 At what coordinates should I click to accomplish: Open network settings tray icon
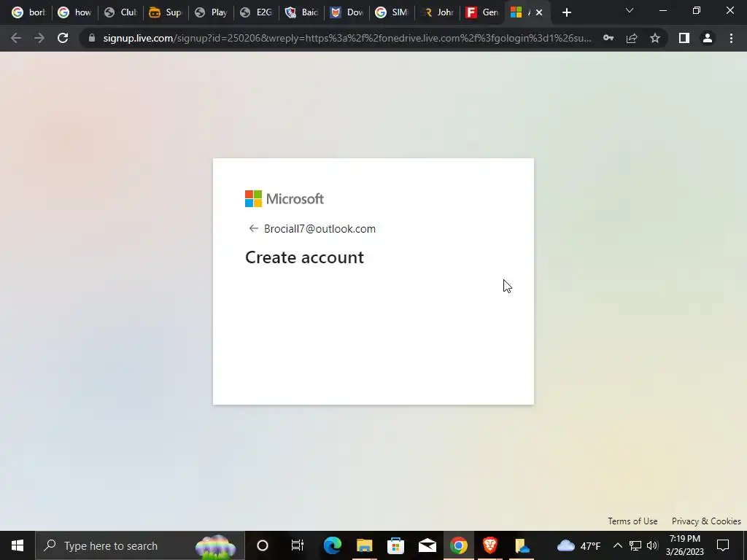pos(635,545)
